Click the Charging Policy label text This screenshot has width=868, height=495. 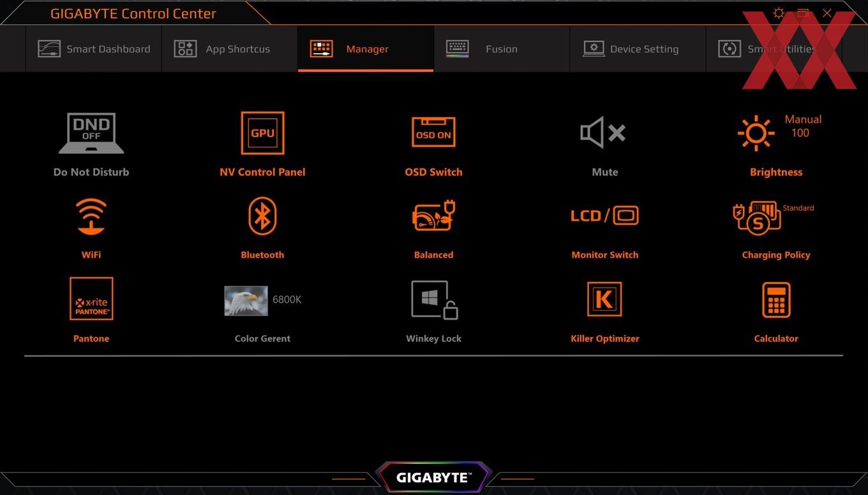[x=776, y=255]
